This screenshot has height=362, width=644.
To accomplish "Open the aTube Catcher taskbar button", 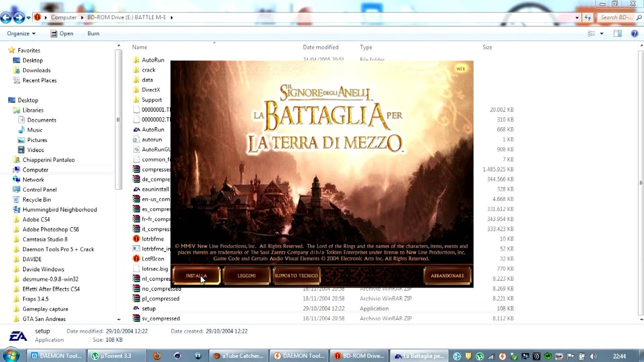I will click(238, 356).
